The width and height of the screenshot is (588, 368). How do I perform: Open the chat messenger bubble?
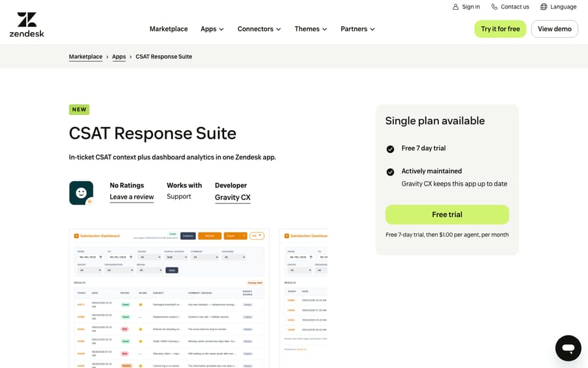[568, 348]
